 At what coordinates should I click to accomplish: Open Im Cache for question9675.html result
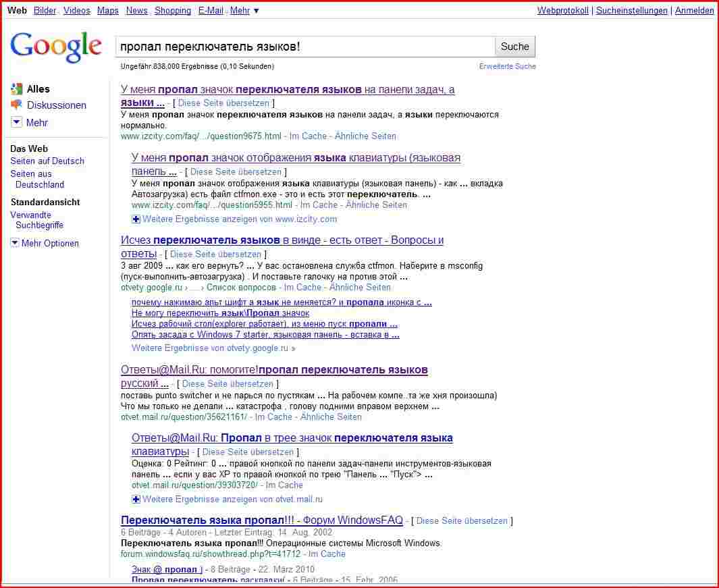coord(308,136)
